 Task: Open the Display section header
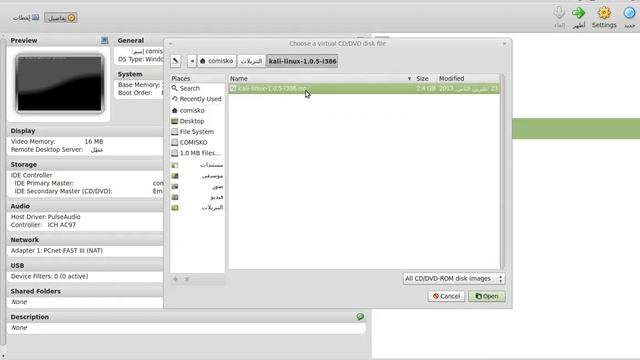23,131
